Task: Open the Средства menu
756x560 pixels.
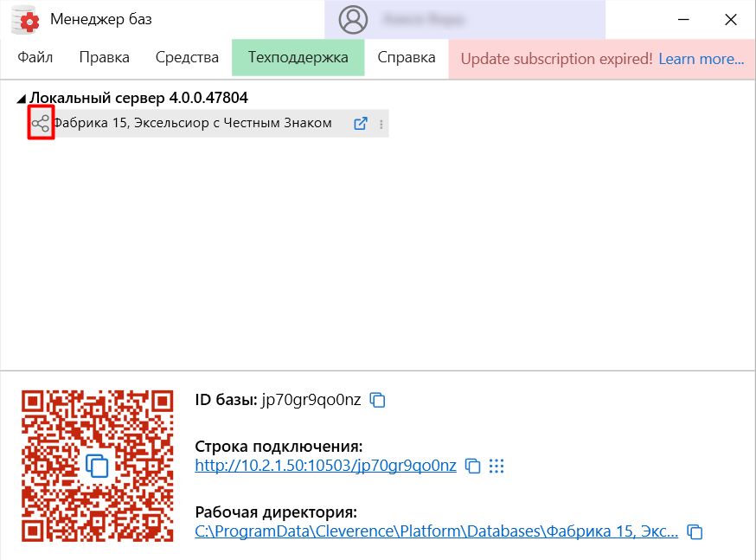Action: (x=187, y=58)
